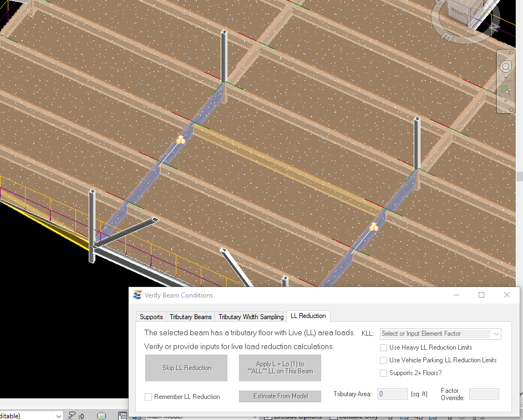This screenshot has width=523, height=420.
Task: Click the Editing Requests icon in the status bar
Action: click(72, 416)
